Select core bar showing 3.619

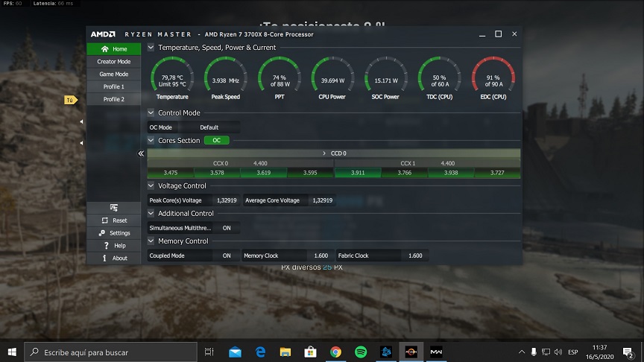264,173
